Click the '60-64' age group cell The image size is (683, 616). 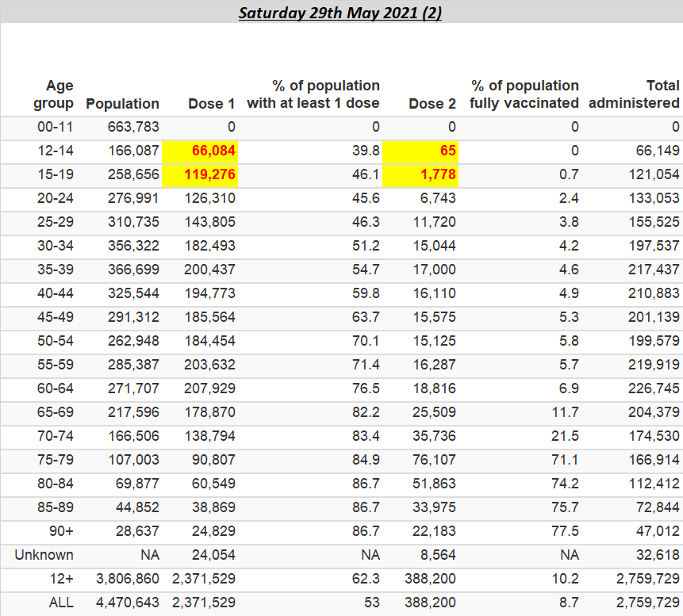click(56, 388)
